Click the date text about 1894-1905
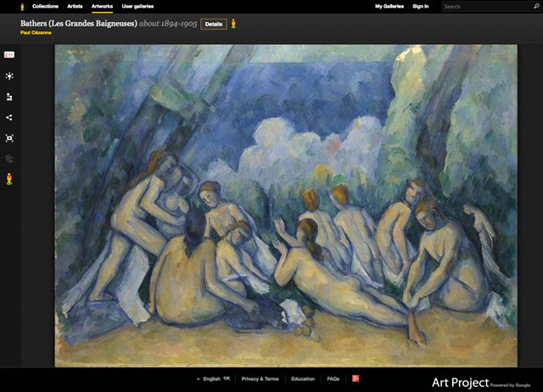The height and width of the screenshot is (392, 543). [x=168, y=24]
